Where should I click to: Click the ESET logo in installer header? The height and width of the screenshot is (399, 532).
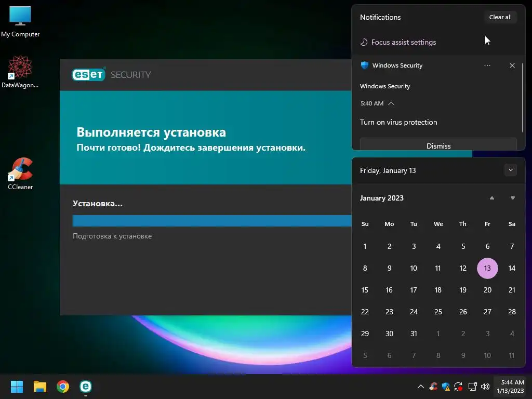(x=88, y=75)
